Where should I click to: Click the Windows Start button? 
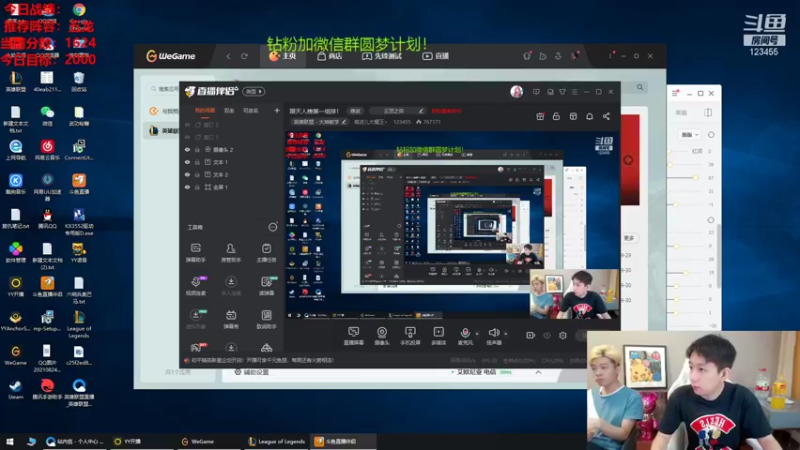point(9,441)
